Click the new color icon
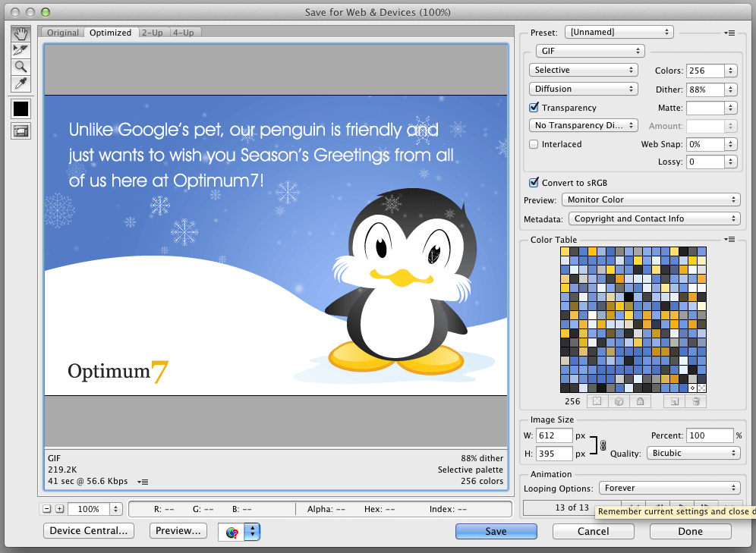 pos(675,401)
